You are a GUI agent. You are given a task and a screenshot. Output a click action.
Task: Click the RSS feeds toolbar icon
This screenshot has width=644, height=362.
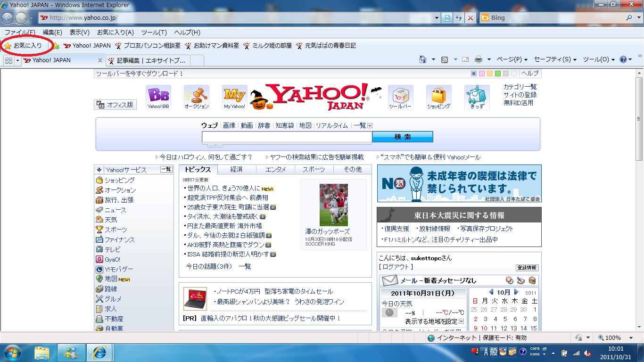tap(444, 59)
